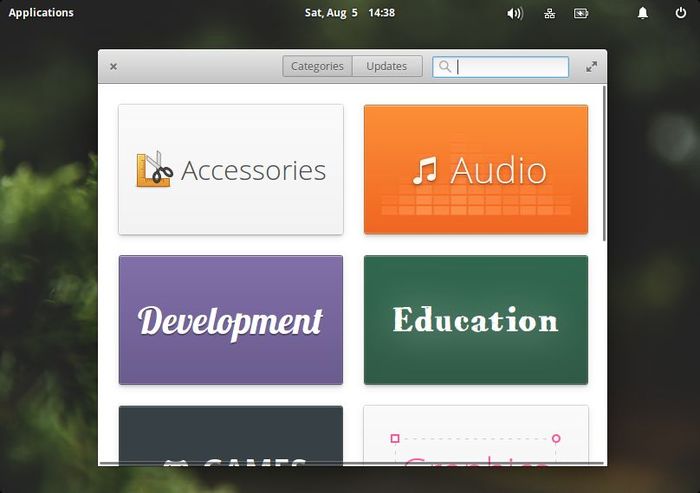Open the session power button menu
The width and height of the screenshot is (700, 493).
pyautogui.click(x=680, y=13)
